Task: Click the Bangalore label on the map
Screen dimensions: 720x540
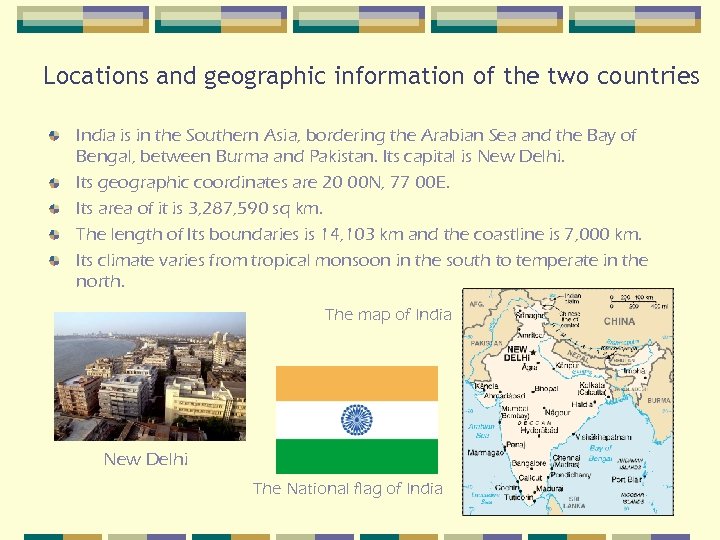Action: 529,463
